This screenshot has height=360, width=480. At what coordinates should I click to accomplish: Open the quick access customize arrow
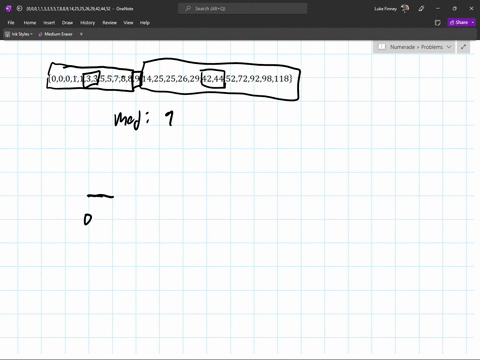coord(81,34)
